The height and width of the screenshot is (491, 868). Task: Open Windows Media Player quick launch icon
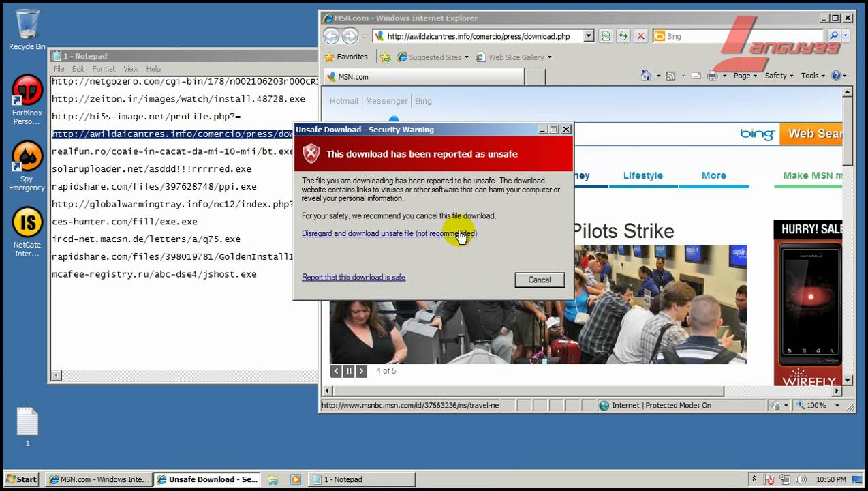coord(295,479)
